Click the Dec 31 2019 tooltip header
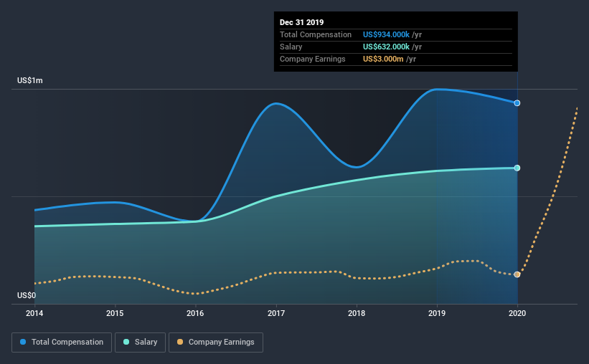The height and width of the screenshot is (364, 589). (x=301, y=22)
